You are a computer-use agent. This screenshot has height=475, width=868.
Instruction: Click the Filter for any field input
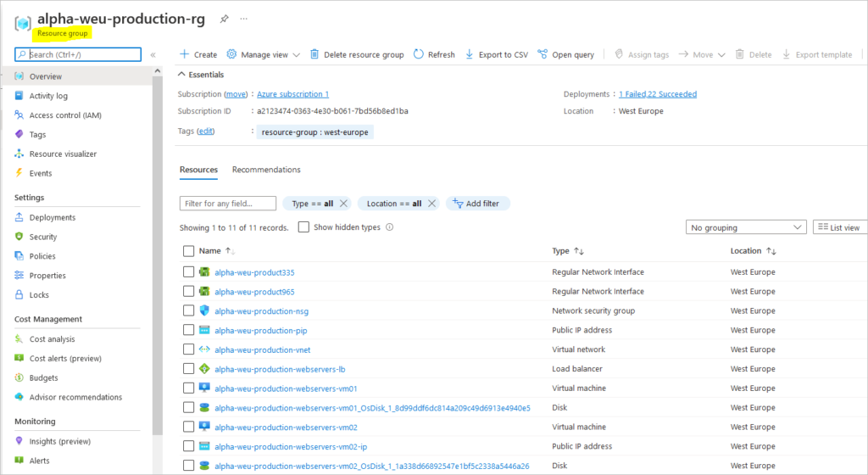(x=228, y=204)
